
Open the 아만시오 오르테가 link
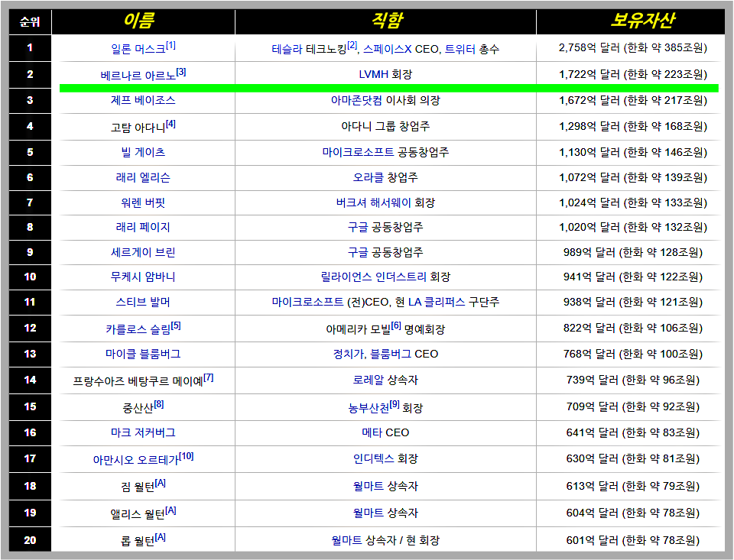click(x=136, y=460)
